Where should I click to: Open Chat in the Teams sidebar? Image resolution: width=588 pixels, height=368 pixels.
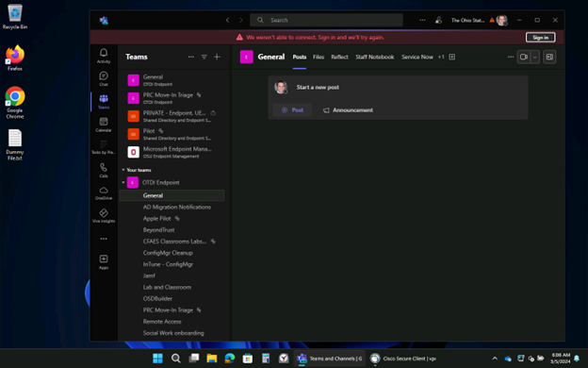pos(104,78)
